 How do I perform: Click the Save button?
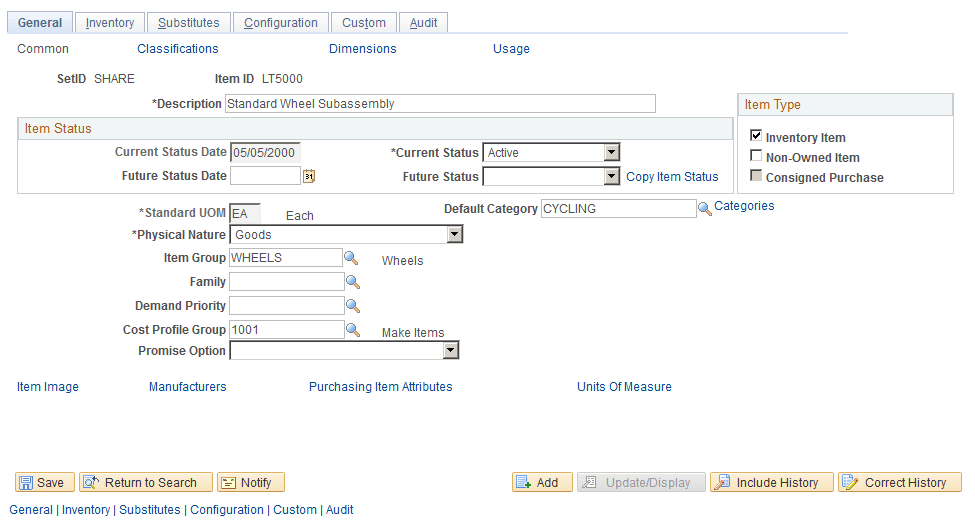coord(45,482)
